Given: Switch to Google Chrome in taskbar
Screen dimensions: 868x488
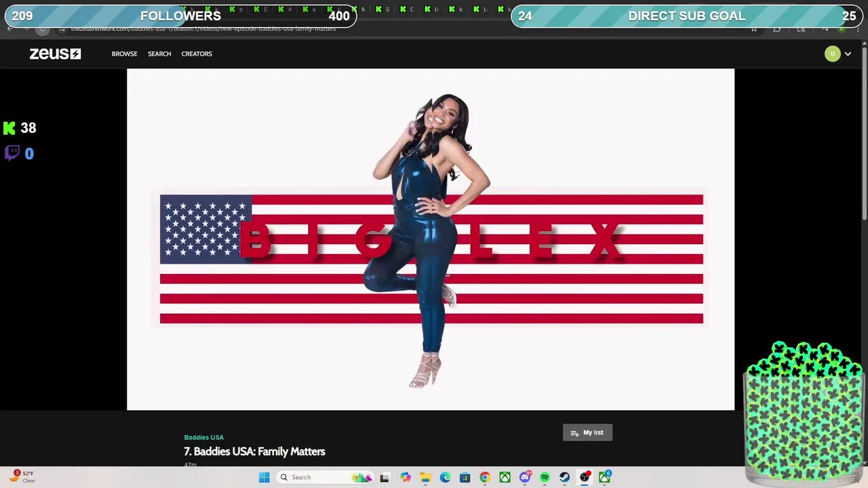Looking at the screenshot, I should click(485, 477).
